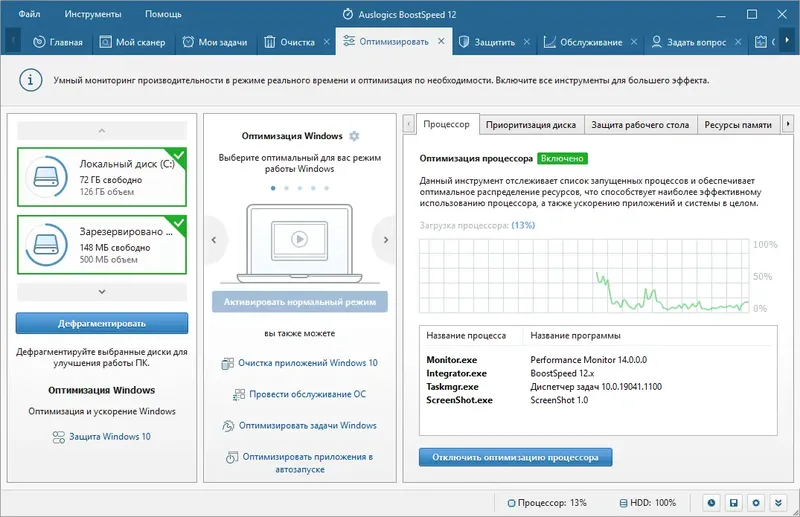The width and height of the screenshot is (800, 517).
Task: Click Оптимизировать задачи Windows icon
Action: [228, 426]
